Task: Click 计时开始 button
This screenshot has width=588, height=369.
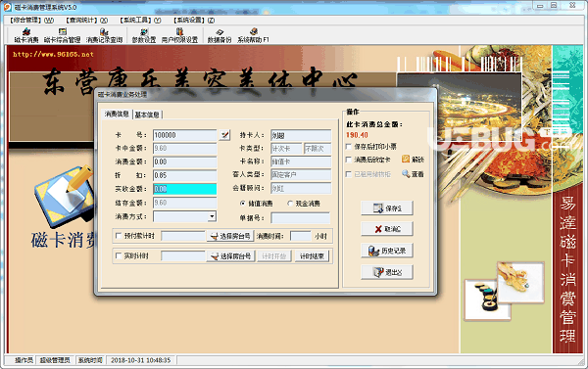Action: pos(274,256)
